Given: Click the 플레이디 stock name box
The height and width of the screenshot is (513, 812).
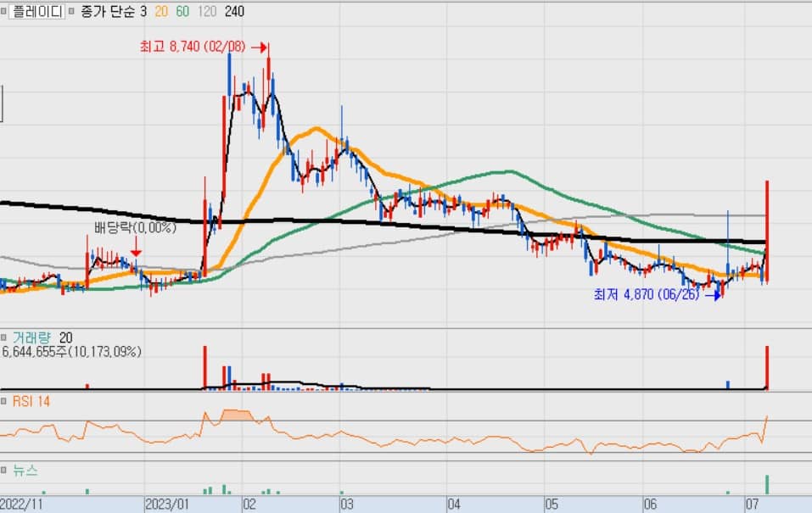Looking at the screenshot, I should [x=36, y=11].
